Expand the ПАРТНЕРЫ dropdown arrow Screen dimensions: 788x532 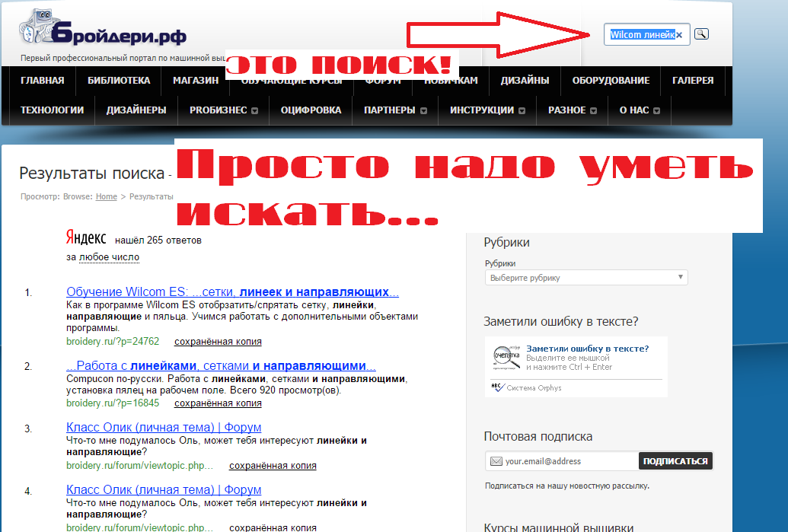click(423, 111)
